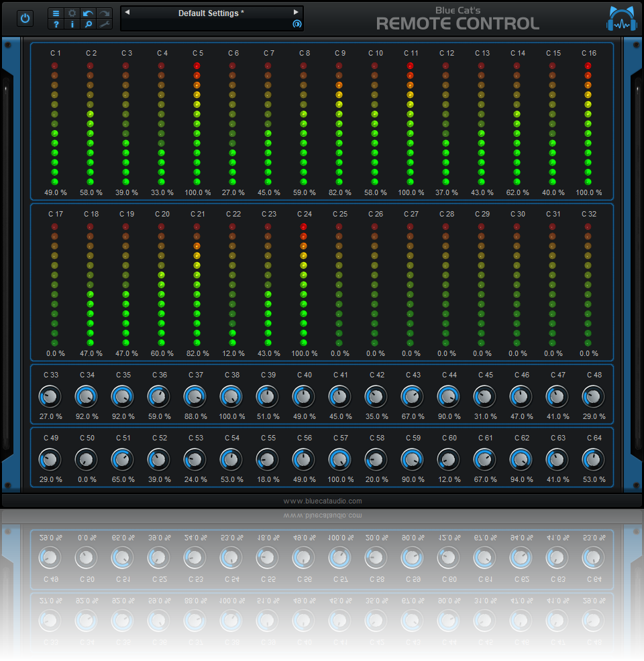644x661 pixels.
Task: Click the C 49 knob
Action: click(x=50, y=459)
